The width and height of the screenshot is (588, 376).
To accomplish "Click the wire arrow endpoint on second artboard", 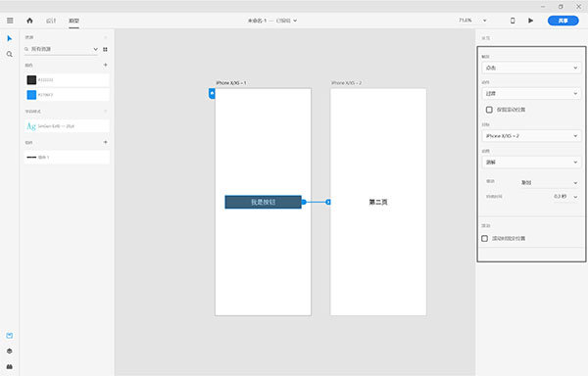I will click(x=328, y=202).
